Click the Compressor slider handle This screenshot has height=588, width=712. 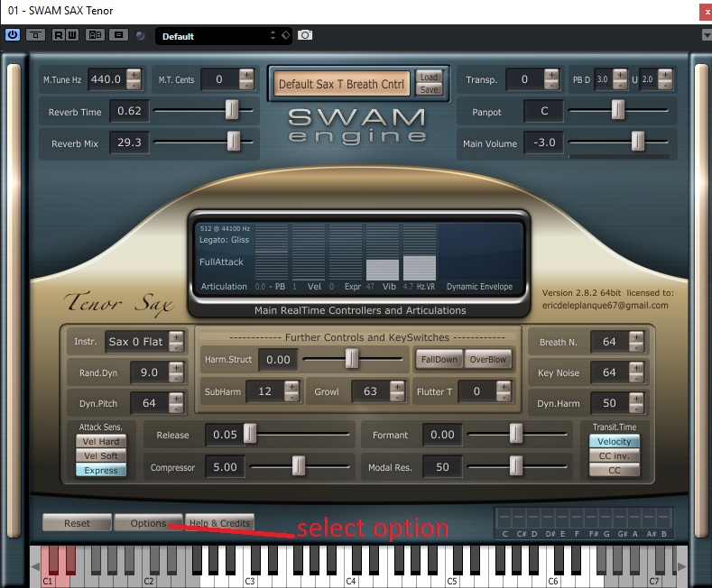point(299,465)
